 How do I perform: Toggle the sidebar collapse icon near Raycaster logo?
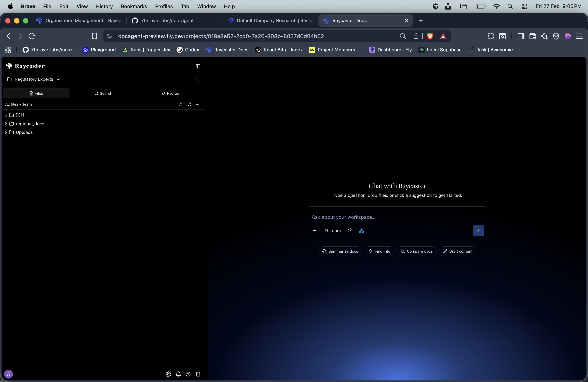click(x=198, y=66)
